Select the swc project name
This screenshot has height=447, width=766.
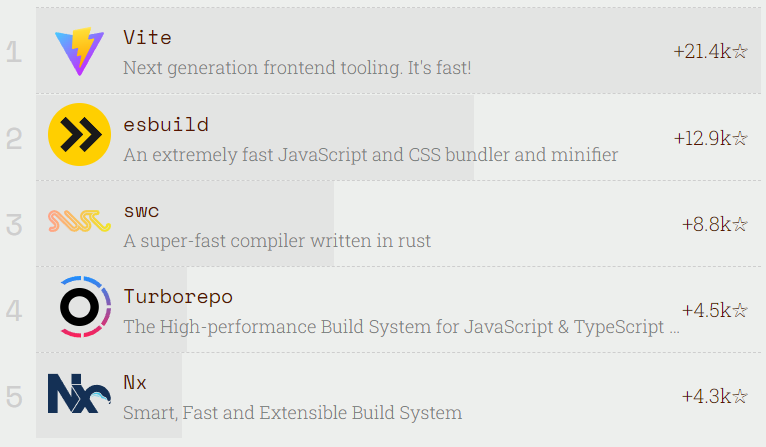[142, 211]
